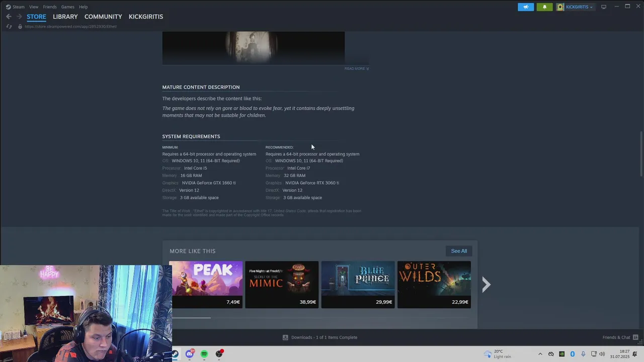Open Steam from the taskbar
Screen dimensions: 644x362
(175, 354)
